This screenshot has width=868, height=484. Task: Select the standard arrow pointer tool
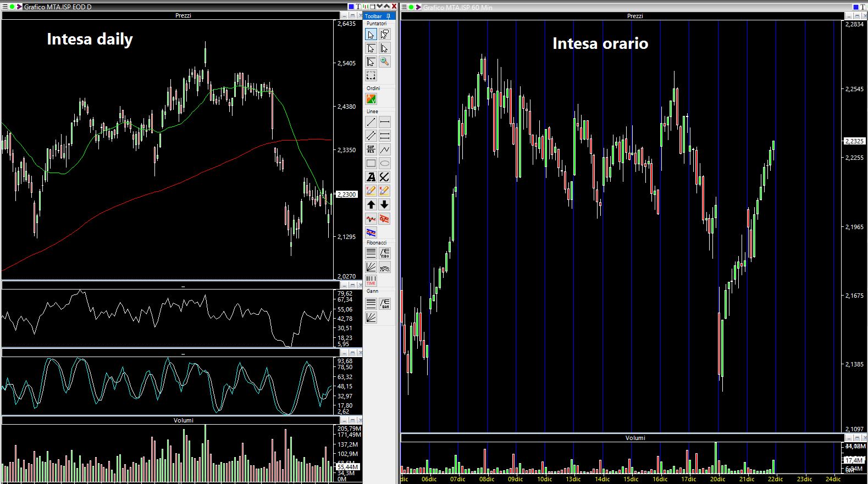pos(371,35)
